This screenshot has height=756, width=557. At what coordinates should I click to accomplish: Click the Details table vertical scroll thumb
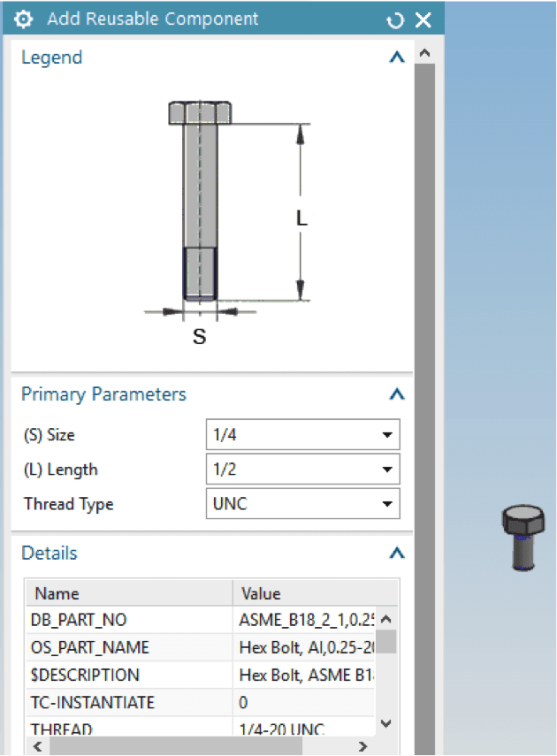[x=385, y=641]
